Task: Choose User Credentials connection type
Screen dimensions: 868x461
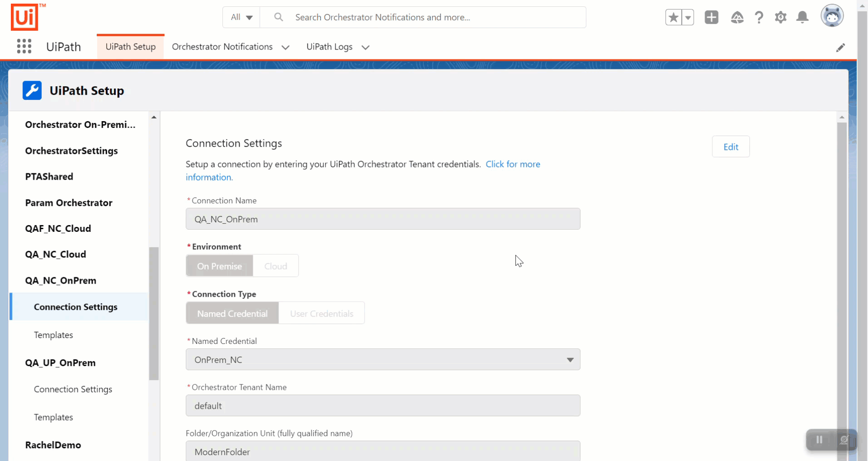Action: tap(321, 314)
